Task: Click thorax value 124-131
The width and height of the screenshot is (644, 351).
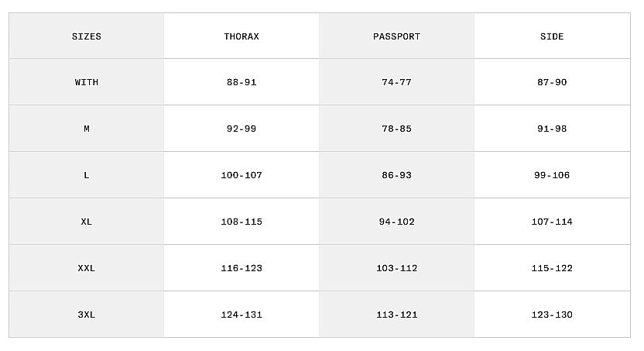Action: click(x=241, y=315)
